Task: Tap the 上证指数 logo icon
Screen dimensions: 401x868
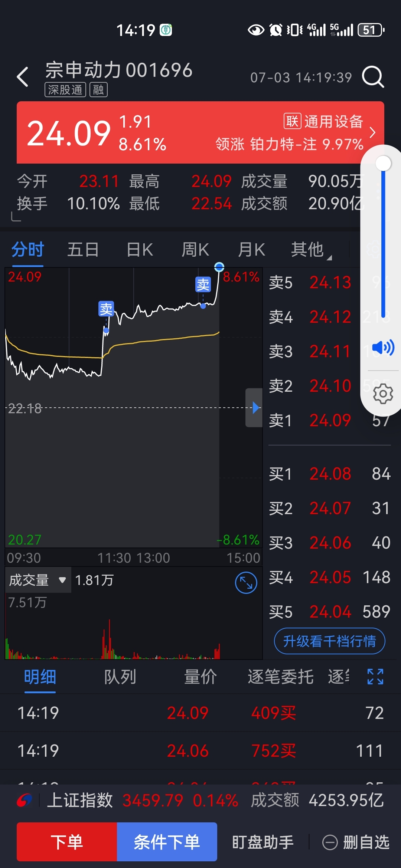Action: tap(25, 800)
